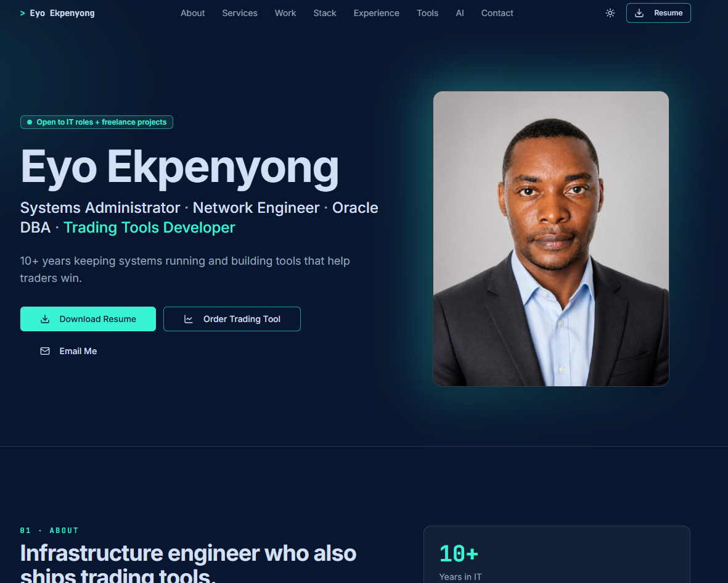Click the '10+ years keeping systems running' tagline
728x583 pixels.
tap(185, 270)
